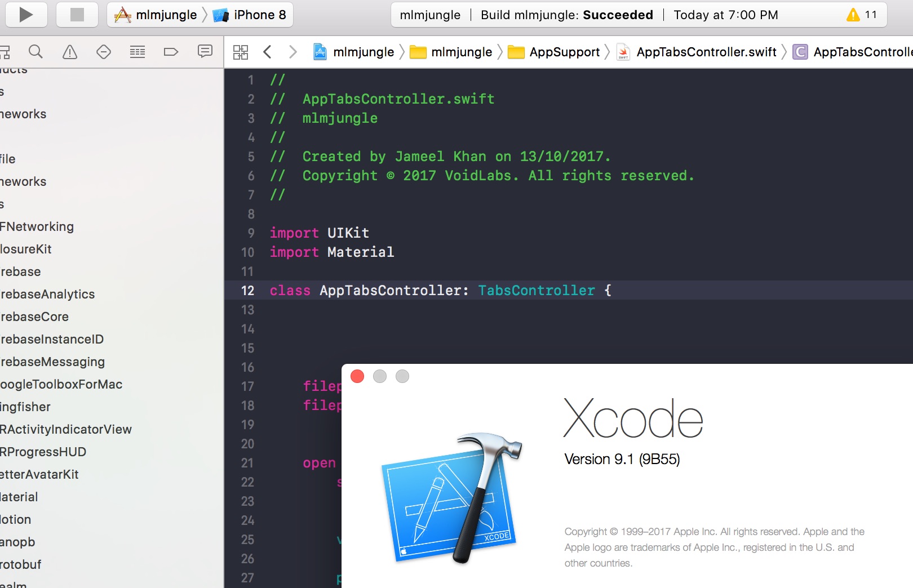The width and height of the screenshot is (913, 588).
Task: Open the Report navigator icon
Action: click(205, 51)
